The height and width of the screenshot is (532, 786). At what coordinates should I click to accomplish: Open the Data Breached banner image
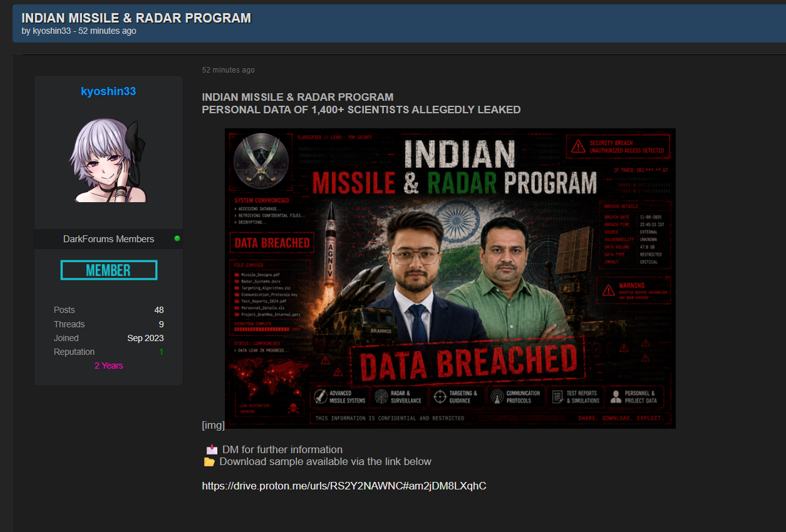450,279
